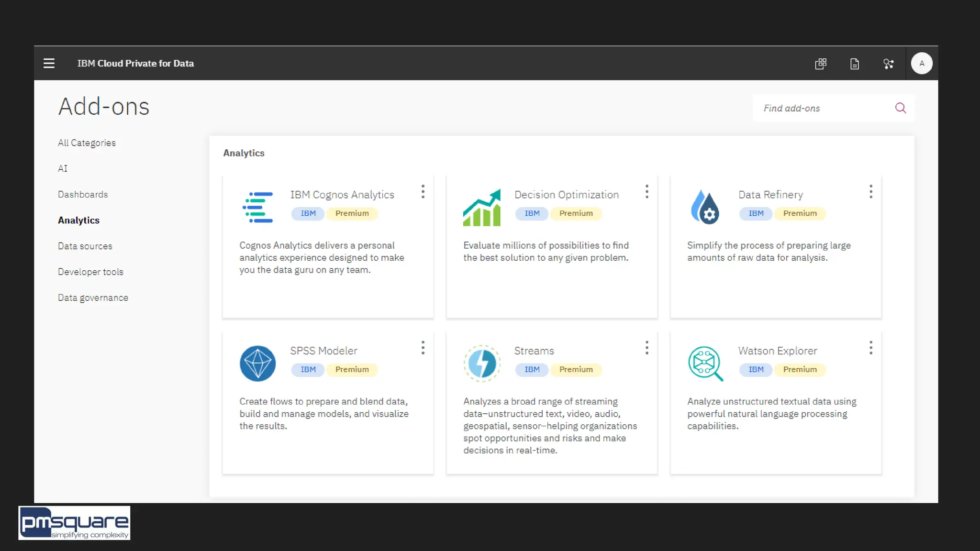Open Watson Explorer three-dot menu
The height and width of the screenshot is (551, 980).
click(x=870, y=348)
